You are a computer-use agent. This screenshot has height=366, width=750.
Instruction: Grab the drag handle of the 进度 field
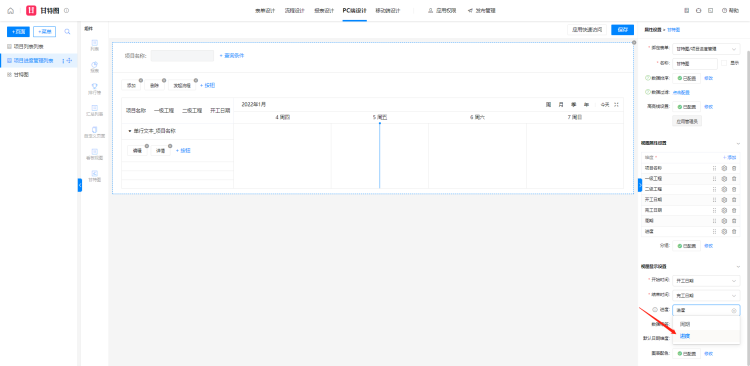(715, 231)
